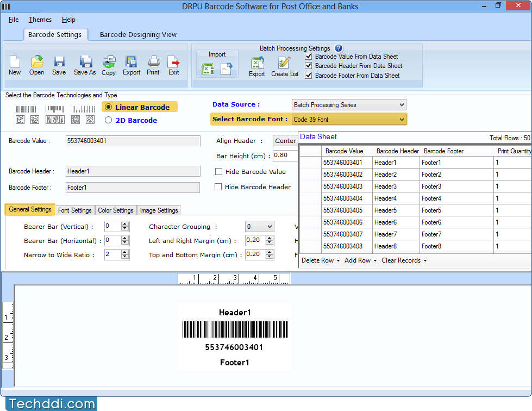Exit the application via Exit icon

[173, 62]
